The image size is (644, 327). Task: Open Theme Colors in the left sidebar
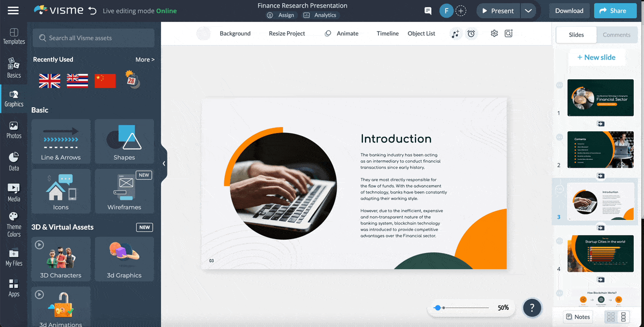click(14, 224)
